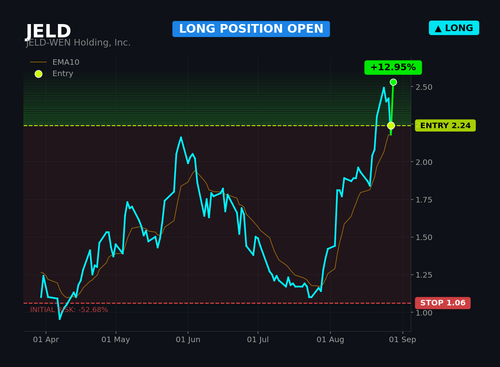This screenshot has width=500, height=367.
Task: Select the +12.95% gain label
Action: tap(393, 67)
